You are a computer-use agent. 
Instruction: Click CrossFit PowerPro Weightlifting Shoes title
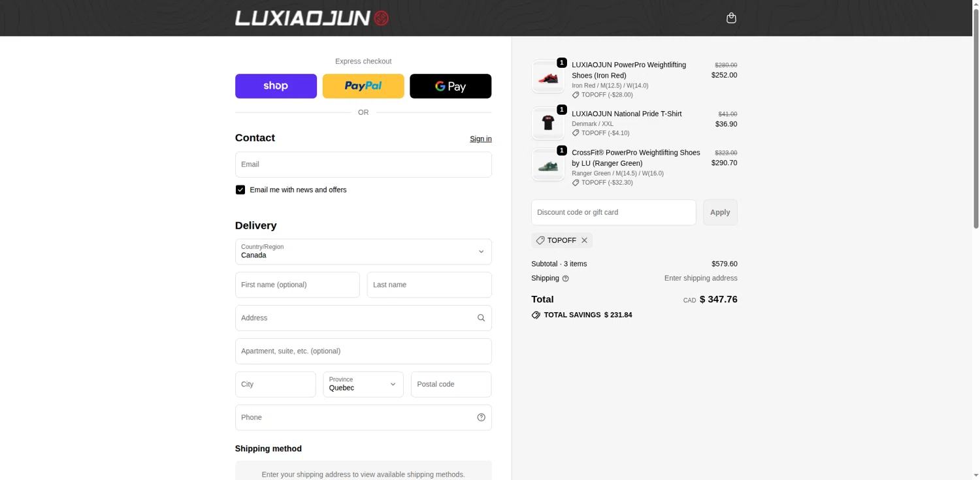pos(636,158)
